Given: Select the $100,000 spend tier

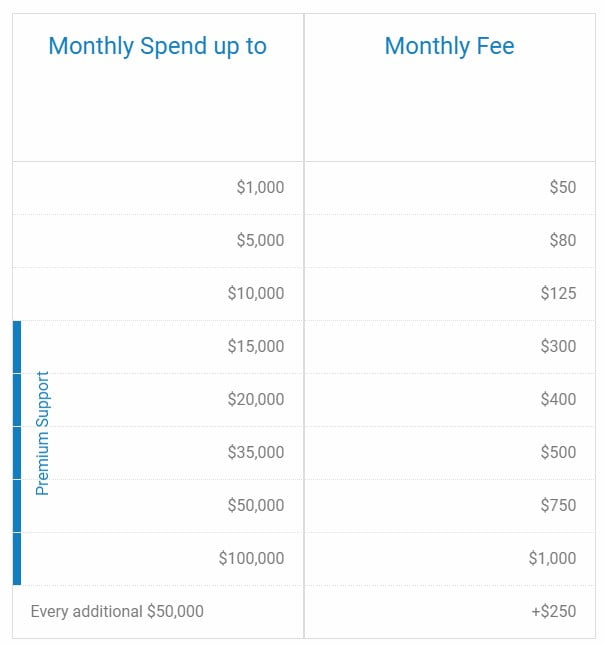Looking at the screenshot, I should coord(251,559).
